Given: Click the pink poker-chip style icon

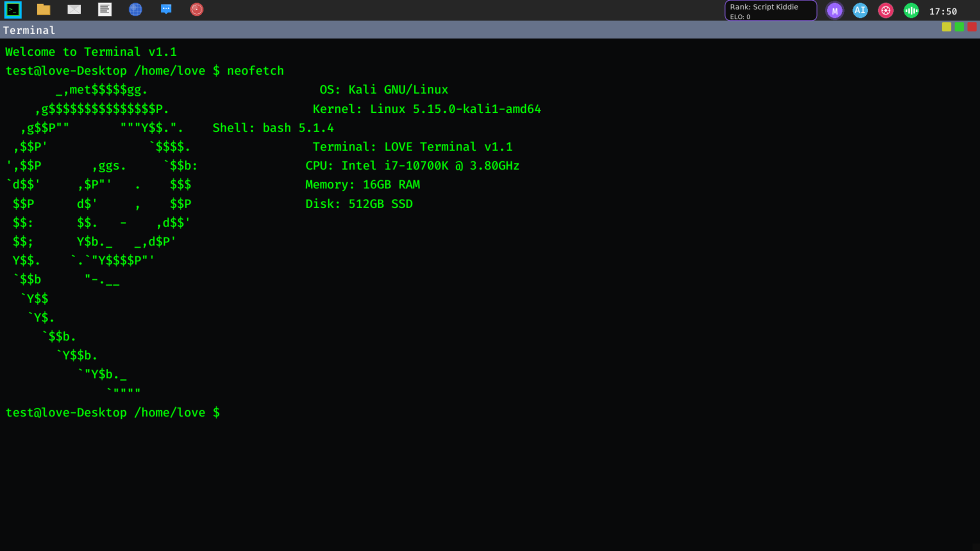Looking at the screenshot, I should pyautogui.click(x=886, y=11).
